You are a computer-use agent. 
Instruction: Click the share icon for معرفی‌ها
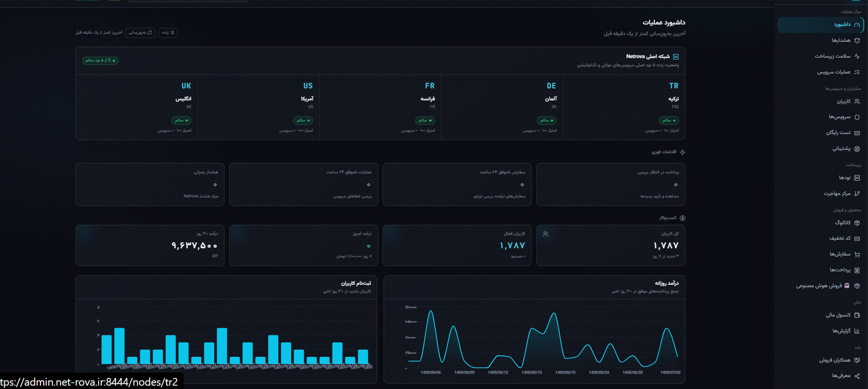857,376
